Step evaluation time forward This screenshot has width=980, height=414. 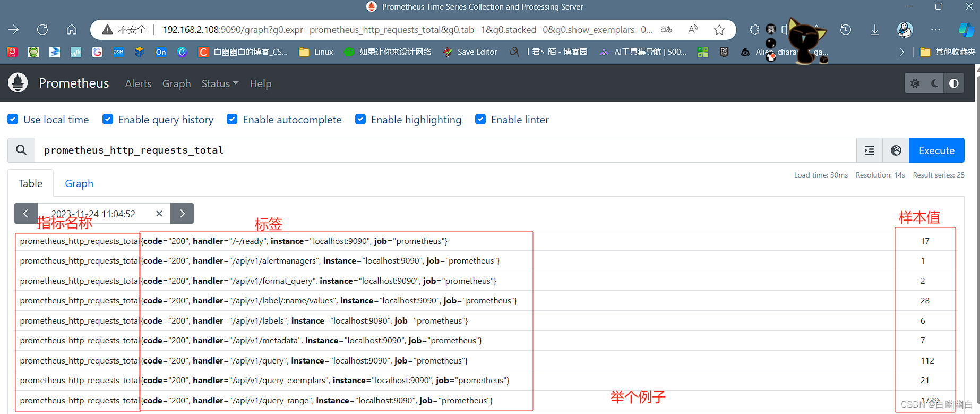(182, 213)
